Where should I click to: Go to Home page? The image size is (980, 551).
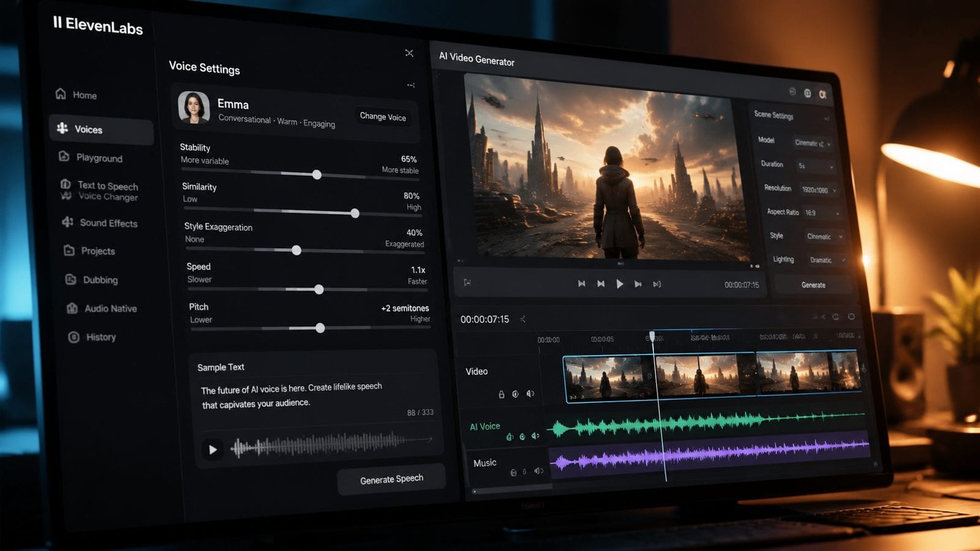(85, 95)
